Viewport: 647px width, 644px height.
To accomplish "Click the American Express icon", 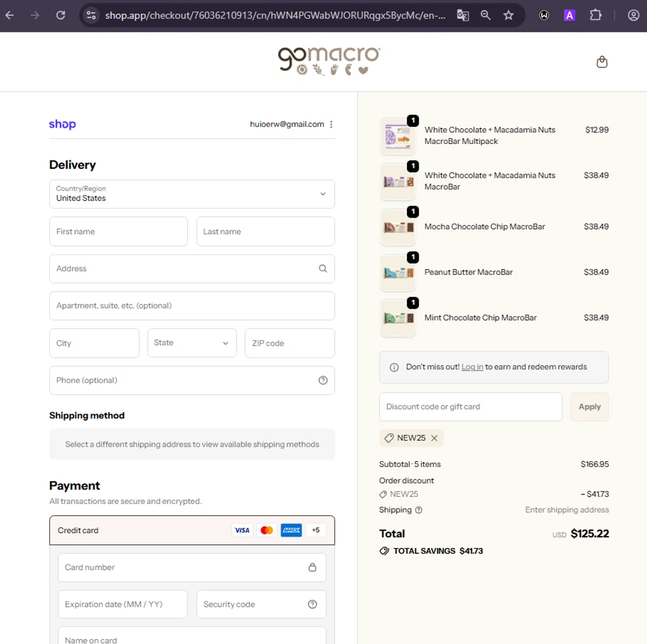I will click(x=292, y=530).
